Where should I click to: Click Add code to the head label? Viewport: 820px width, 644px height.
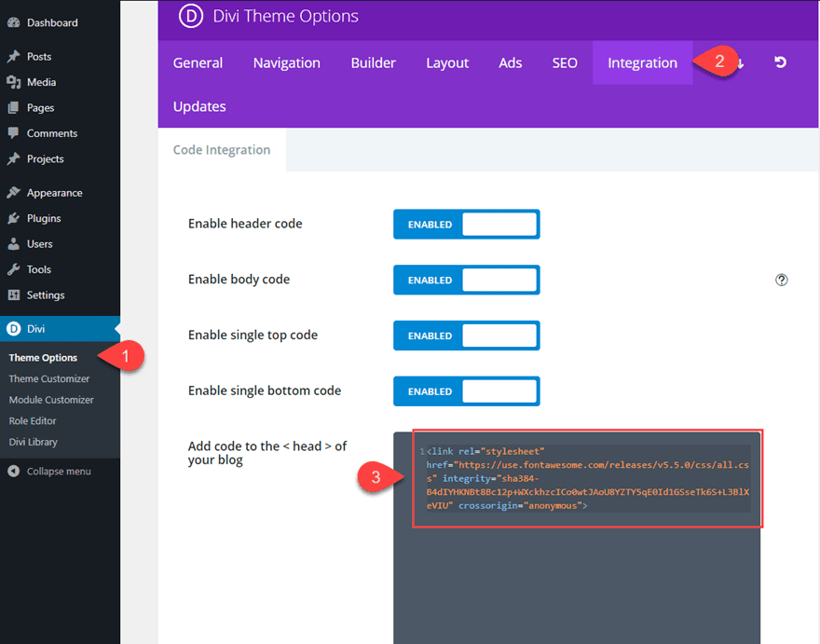(x=267, y=453)
